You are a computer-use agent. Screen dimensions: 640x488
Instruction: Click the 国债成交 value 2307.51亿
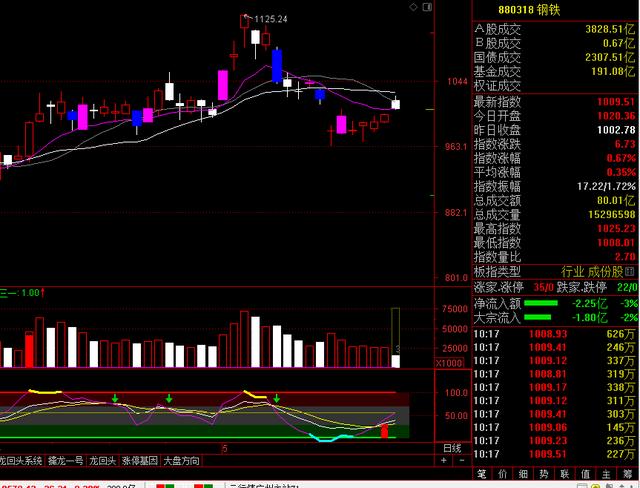[610, 57]
